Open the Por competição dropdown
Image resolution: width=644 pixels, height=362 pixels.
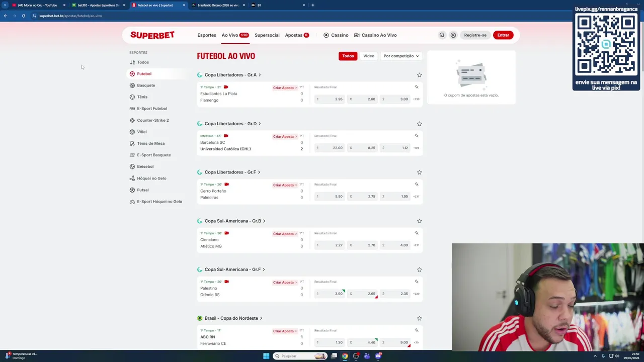401,56
